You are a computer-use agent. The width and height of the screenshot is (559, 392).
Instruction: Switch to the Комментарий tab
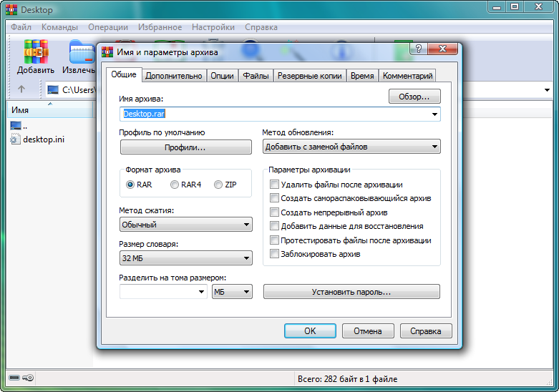[x=407, y=76]
